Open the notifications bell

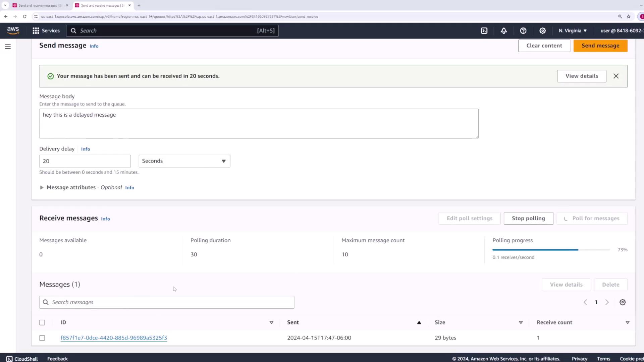pos(504,31)
